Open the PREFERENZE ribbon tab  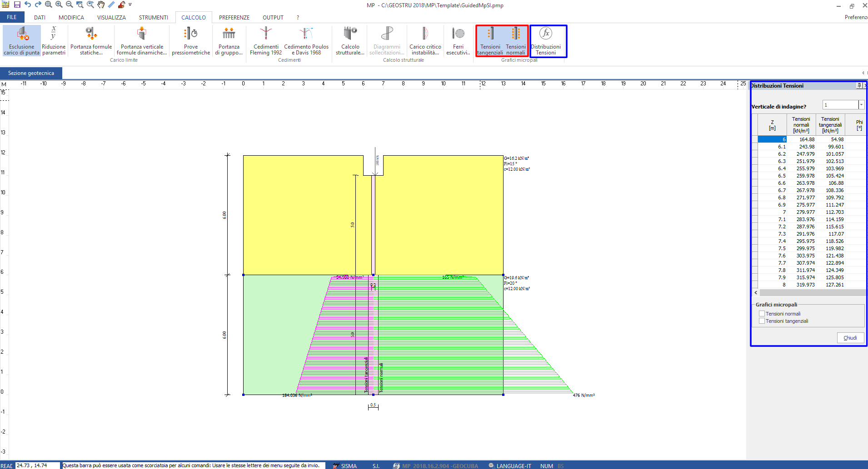pos(234,18)
